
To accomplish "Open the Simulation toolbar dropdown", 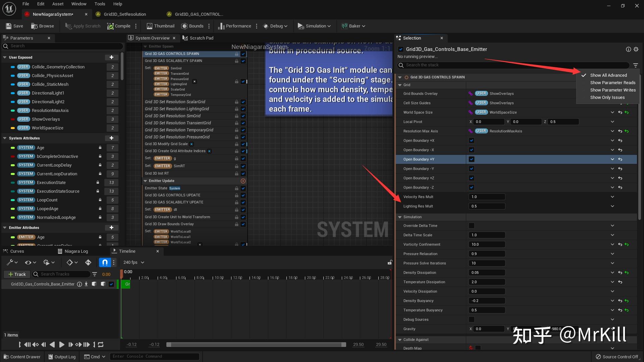I will 315,26.
